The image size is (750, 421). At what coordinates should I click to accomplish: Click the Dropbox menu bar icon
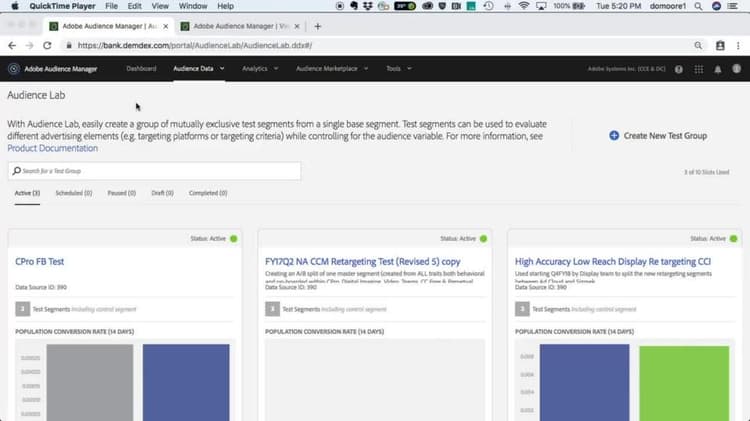point(367,6)
